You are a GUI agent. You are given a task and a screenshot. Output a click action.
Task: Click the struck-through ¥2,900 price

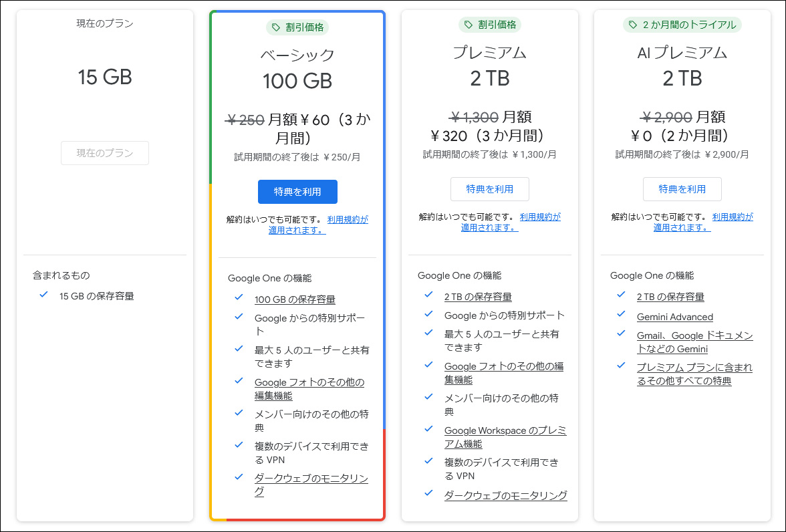point(666,118)
